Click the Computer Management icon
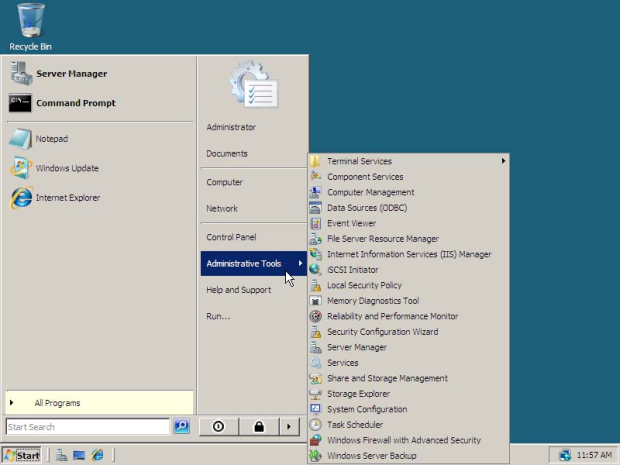This screenshot has height=465, width=620. pyautogui.click(x=315, y=192)
